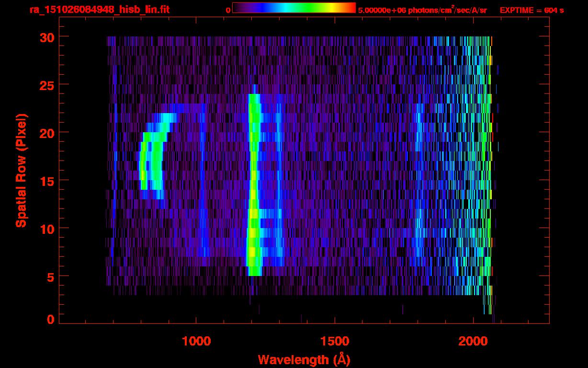Click the file name ra_151026084948_hisb_lin.fit
Viewport: 588px width, 368px height.
click(x=99, y=10)
